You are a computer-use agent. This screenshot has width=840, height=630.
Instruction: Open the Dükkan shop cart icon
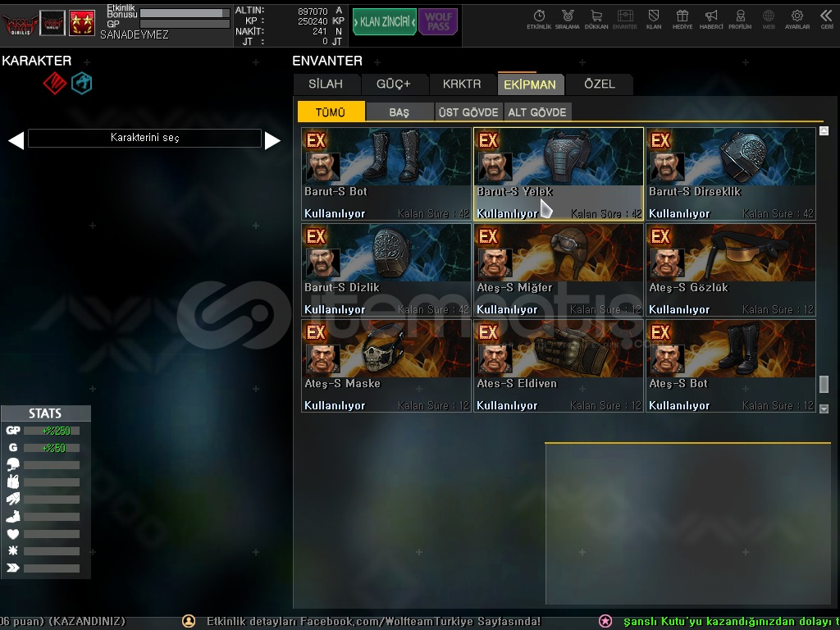pos(596,20)
